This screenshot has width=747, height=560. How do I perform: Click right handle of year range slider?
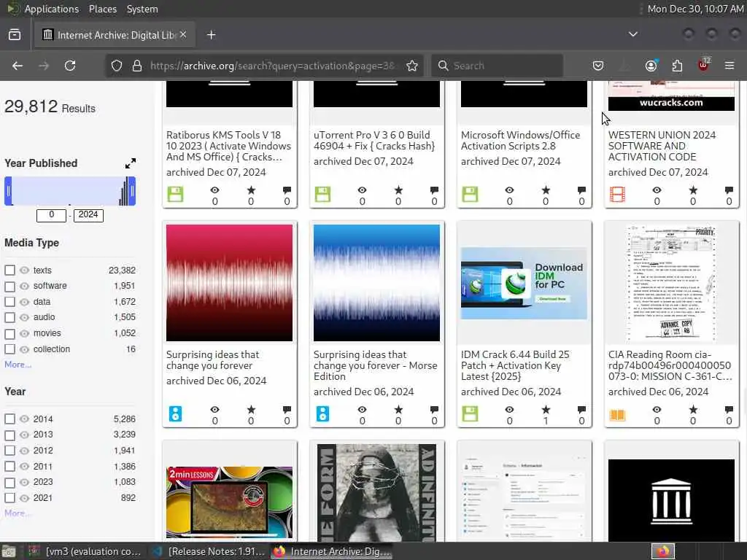click(x=132, y=191)
